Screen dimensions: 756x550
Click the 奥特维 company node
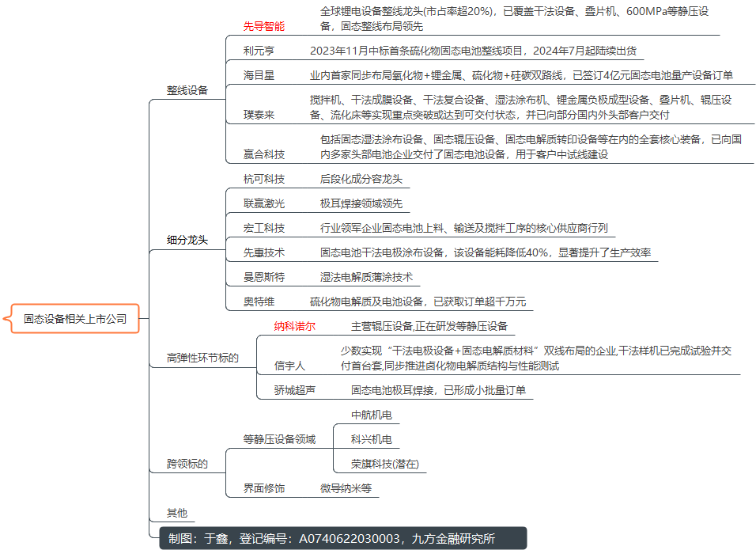259,302
